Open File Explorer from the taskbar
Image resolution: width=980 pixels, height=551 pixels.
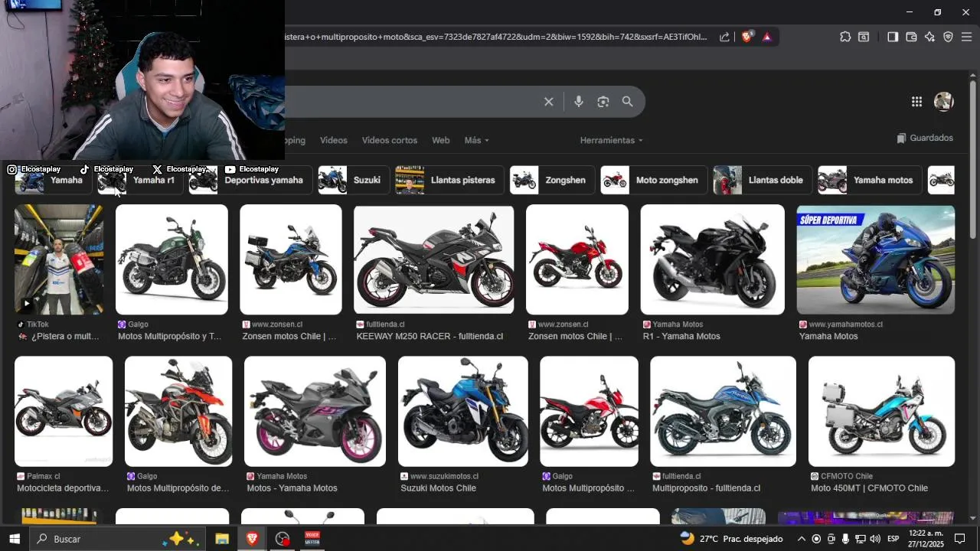tap(221, 539)
